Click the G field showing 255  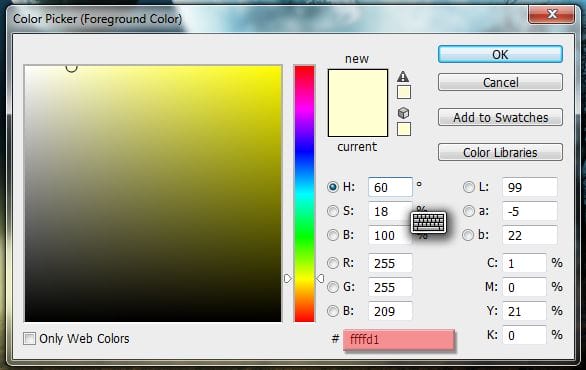coord(390,287)
